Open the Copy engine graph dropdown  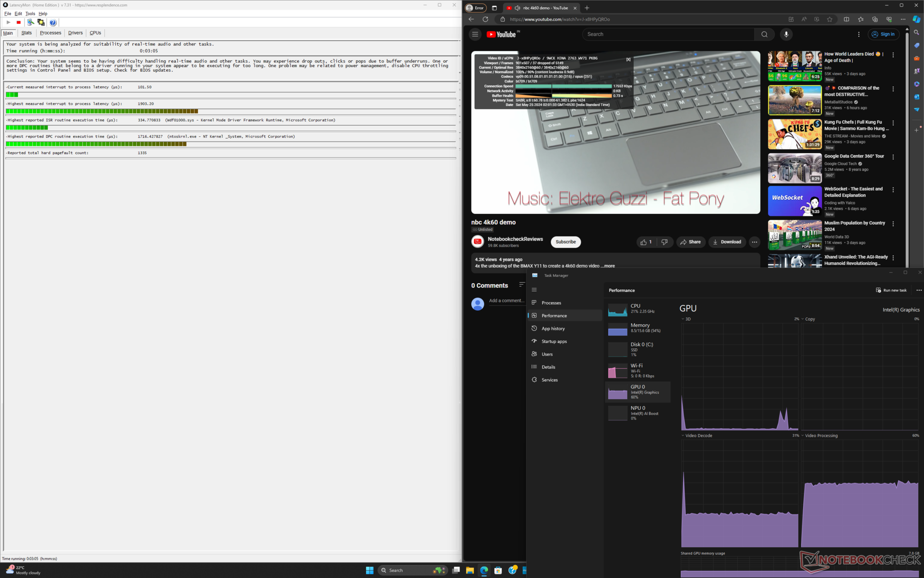coord(803,319)
